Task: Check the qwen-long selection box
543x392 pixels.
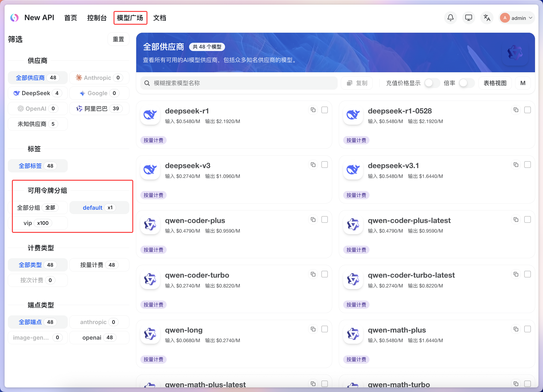Action: click(325, 329)
